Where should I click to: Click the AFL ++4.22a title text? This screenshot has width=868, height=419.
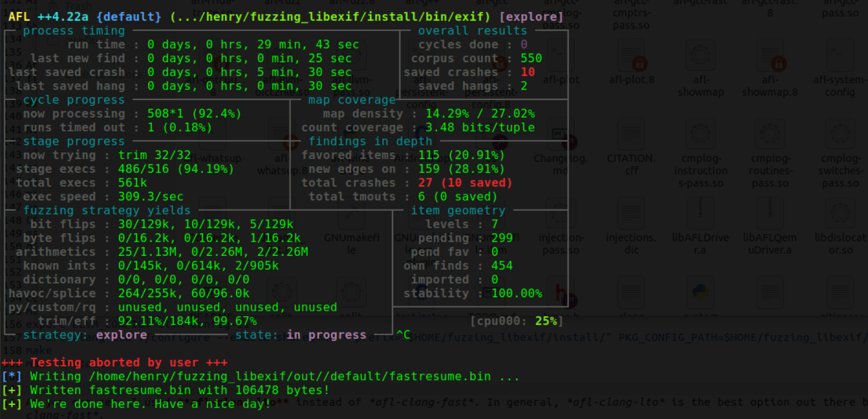46,17
